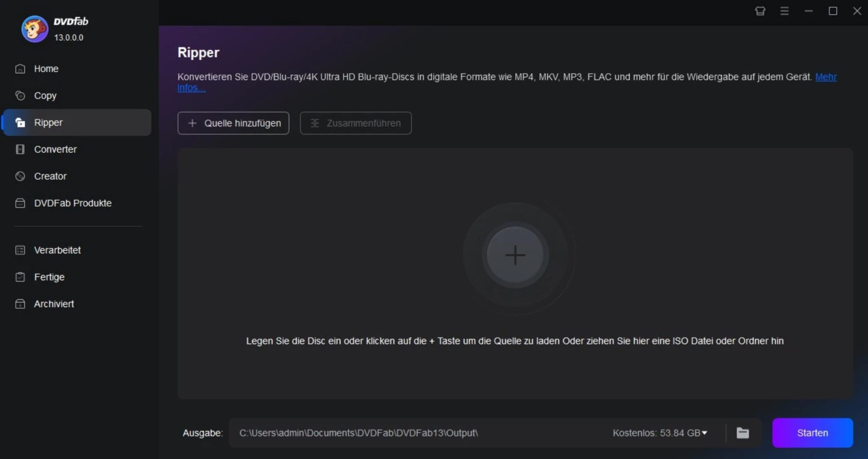Open output folder via folder icon
The height and width of the screenshot is (459, 868).
(x=743, y=433)
